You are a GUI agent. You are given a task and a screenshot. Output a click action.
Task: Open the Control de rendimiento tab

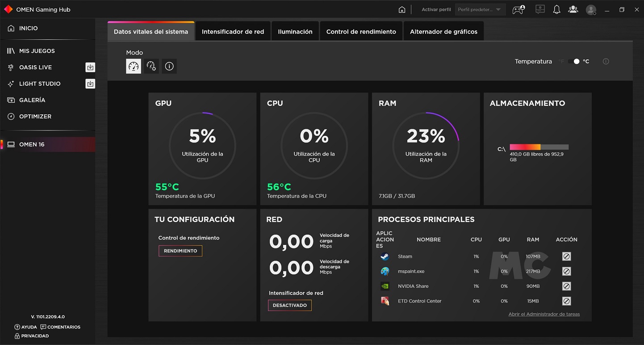pyautogui.click(x=361, y=32)
